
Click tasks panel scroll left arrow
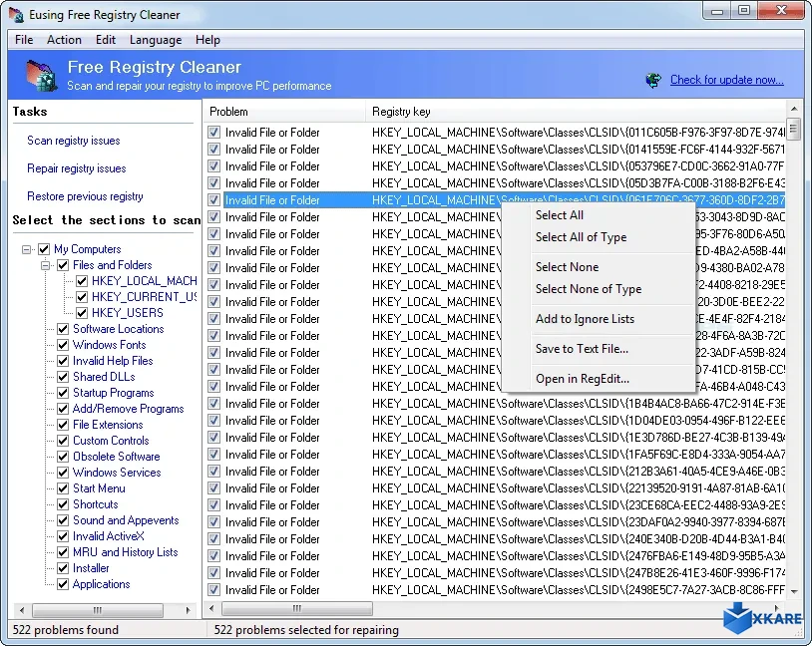pos(21,610)
